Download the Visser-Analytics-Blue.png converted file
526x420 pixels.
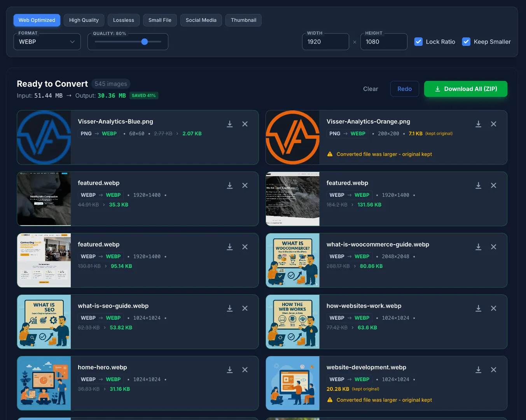(230, 124)
